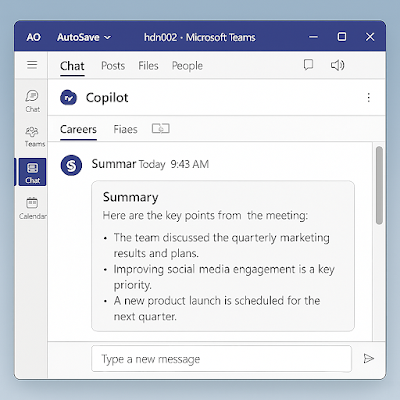
Task: Click the Summar sender avatar icon
Action: point(71,165)
